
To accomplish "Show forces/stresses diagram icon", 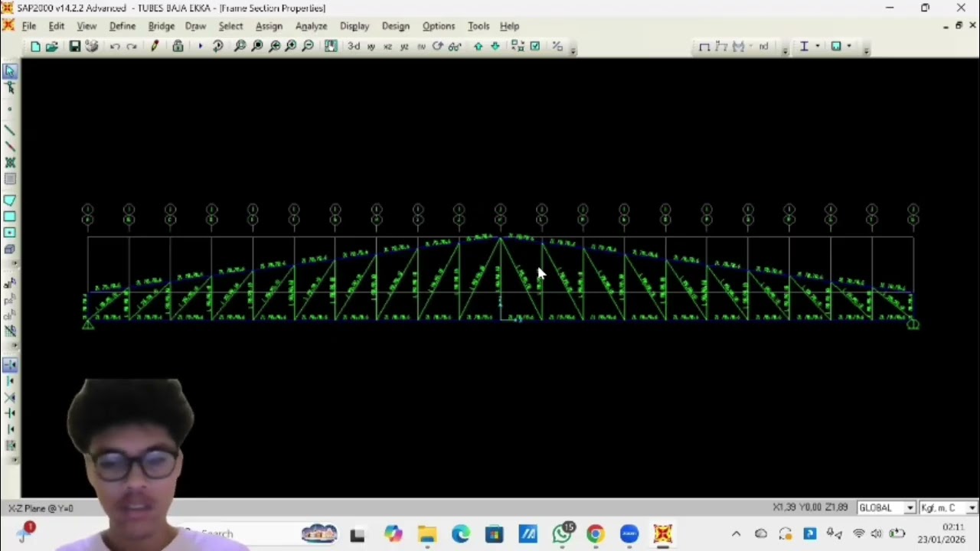I will (x=738, y=47).
